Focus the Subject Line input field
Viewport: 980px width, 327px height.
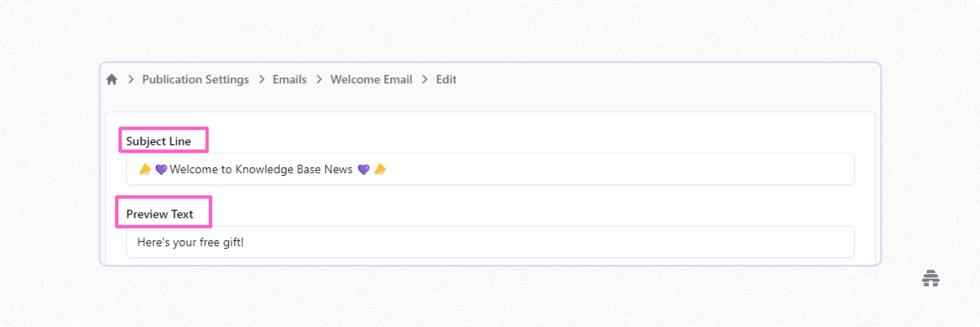pyautogui.click(x=490, y=169)
